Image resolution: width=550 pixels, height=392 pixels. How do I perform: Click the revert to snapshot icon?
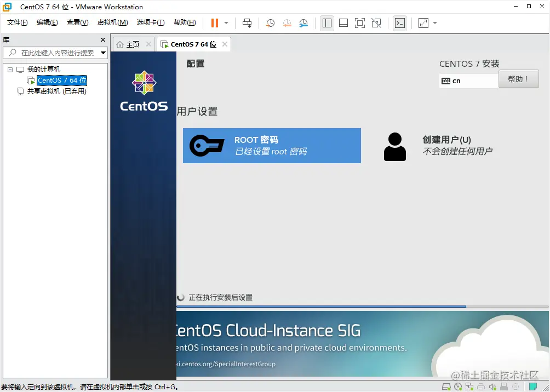(287, 23)
